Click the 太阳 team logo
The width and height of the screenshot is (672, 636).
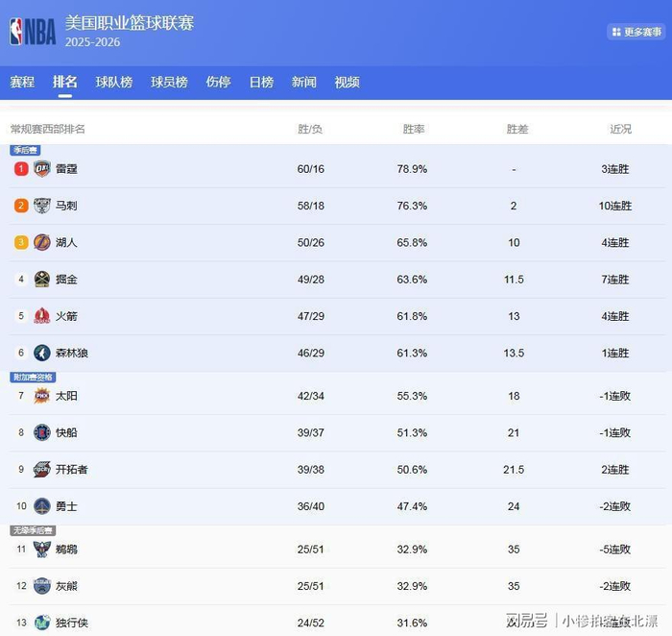(x=42, y=396)
